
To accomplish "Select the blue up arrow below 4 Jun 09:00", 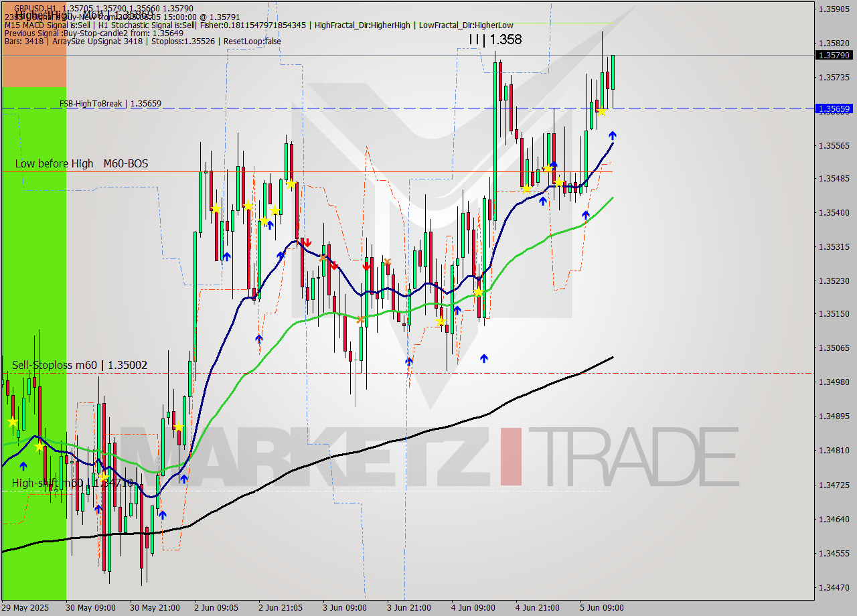I will [483, 358].
